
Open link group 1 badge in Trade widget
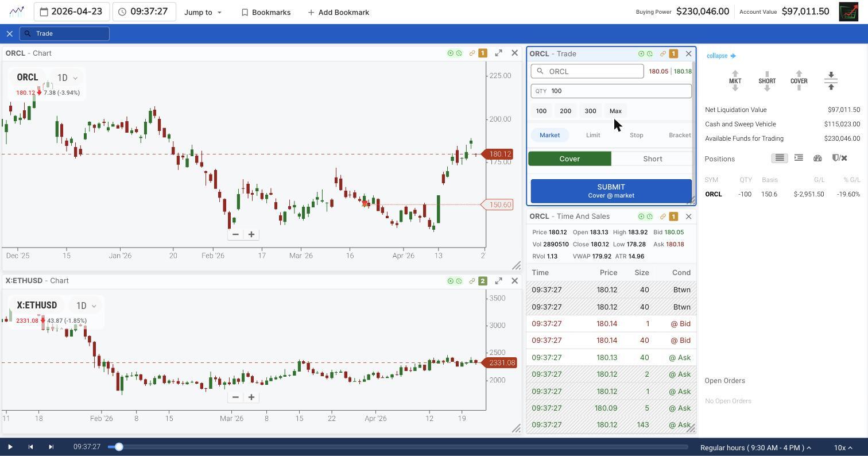(673, 54)
